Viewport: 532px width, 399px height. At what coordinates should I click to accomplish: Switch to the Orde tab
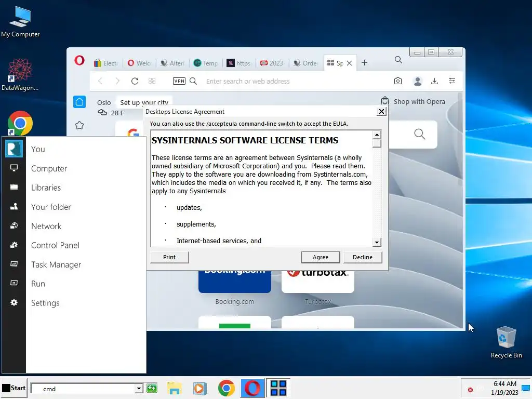[x=305, y=63]
